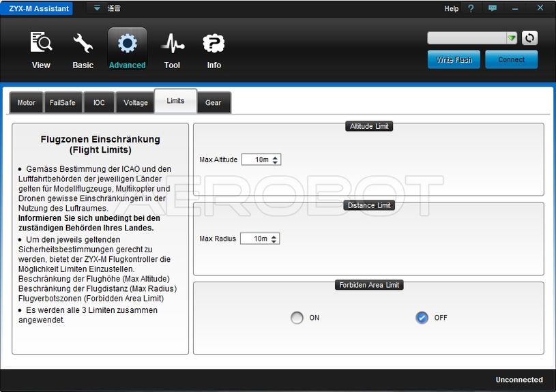Click the Write Flash button
556x392 pixels.
[454, 60]
